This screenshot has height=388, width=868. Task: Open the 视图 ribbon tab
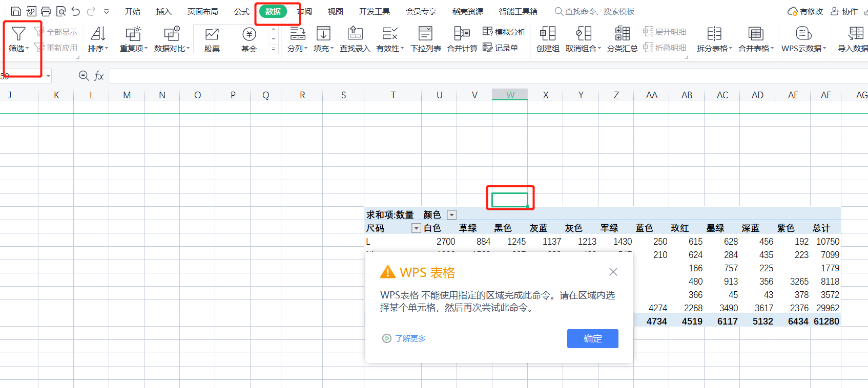335,11
